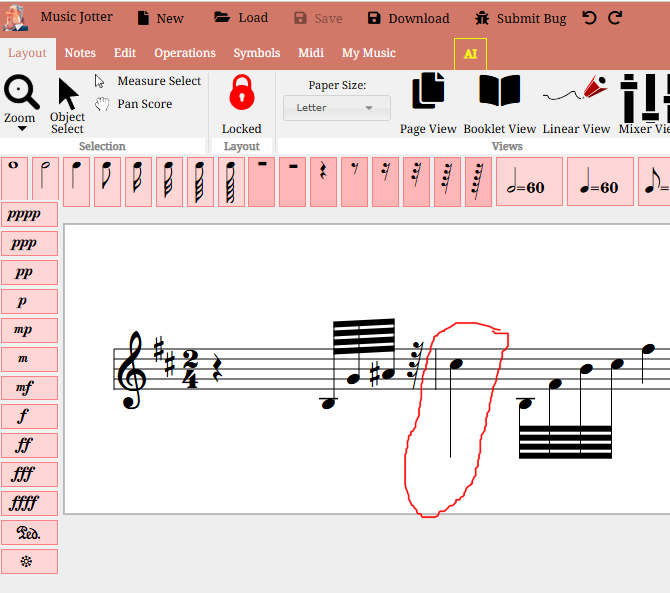Switch to the Midi tab

click(x=311, y=53)
